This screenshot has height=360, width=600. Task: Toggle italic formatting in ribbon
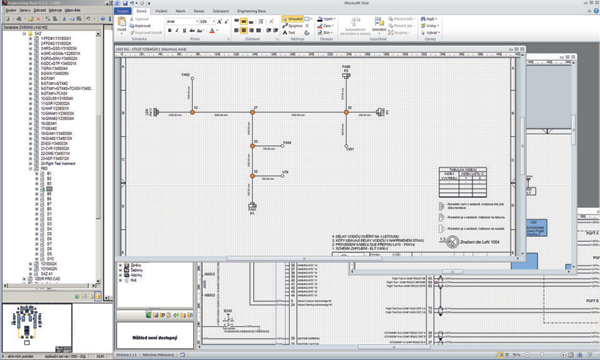177,31
